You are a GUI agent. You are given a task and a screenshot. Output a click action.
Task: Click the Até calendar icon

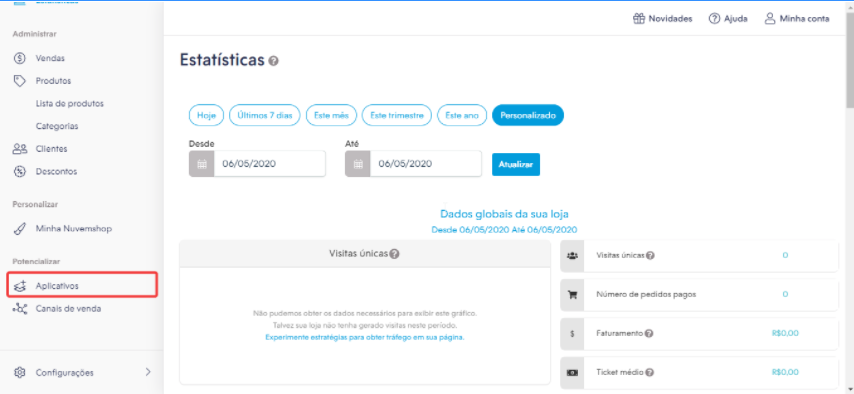point(358,164)
